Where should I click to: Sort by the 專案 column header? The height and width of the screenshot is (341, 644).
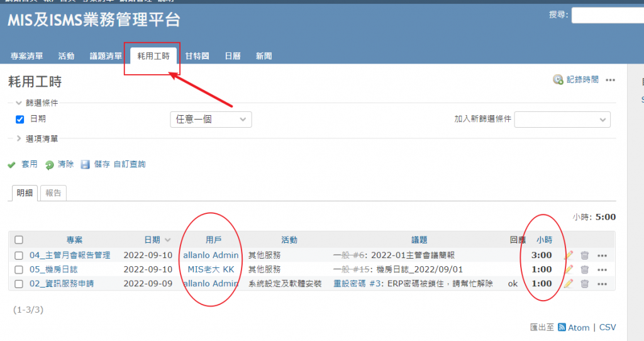point(74,240)
